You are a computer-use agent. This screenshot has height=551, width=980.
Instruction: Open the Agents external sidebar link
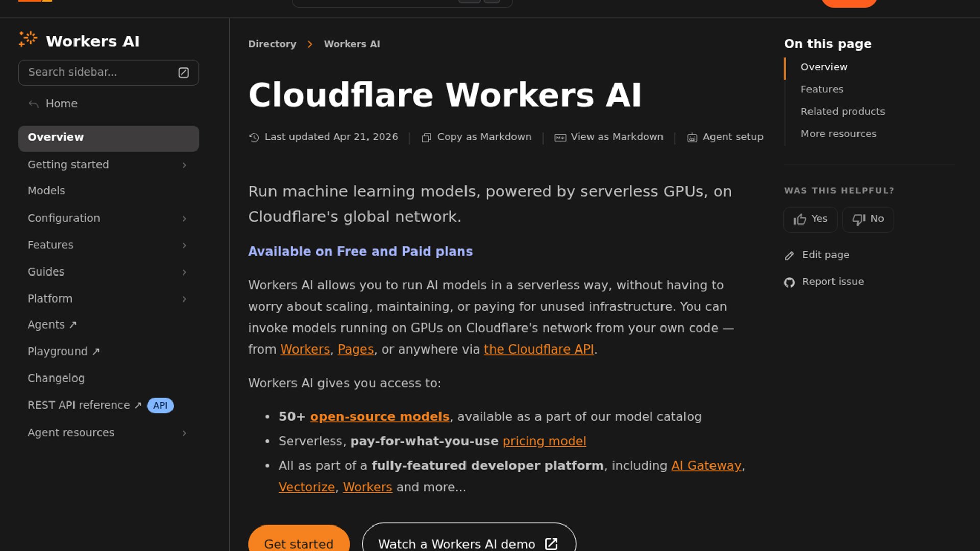[x=52, y=325]
